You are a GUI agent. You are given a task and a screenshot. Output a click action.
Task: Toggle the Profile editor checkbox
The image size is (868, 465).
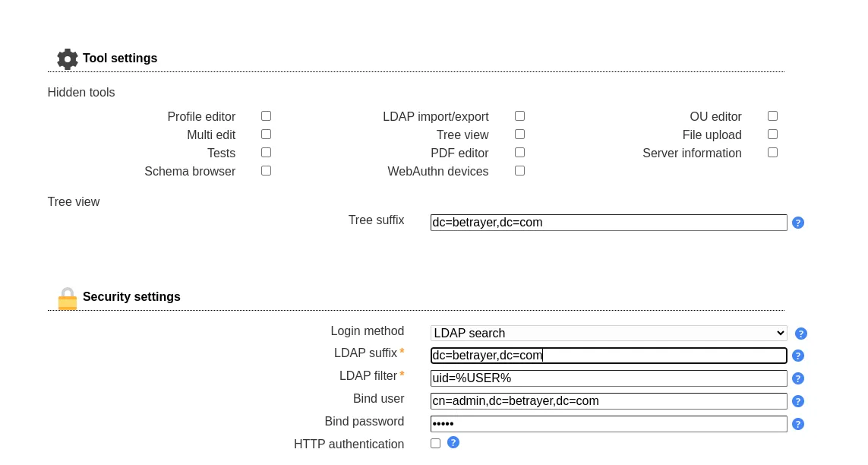(x=266, y=115)
